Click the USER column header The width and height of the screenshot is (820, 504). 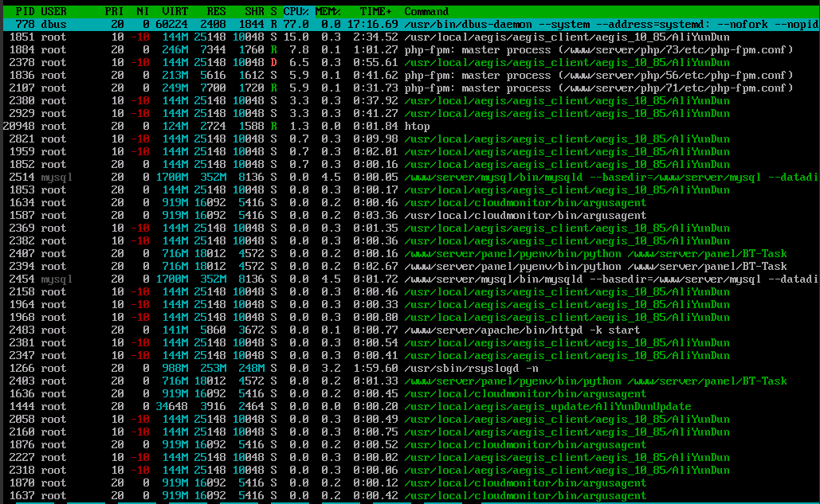pyautogui.click(x=53, y=12)
